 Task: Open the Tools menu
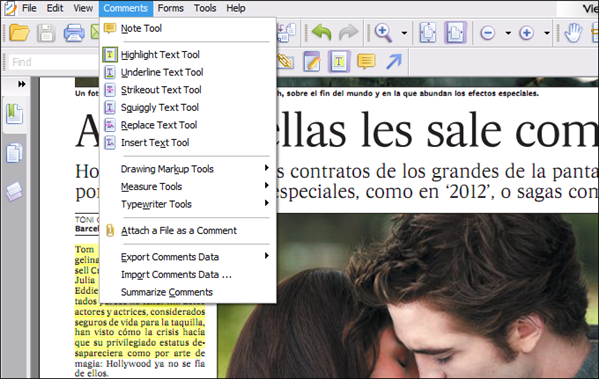point(205,8)
